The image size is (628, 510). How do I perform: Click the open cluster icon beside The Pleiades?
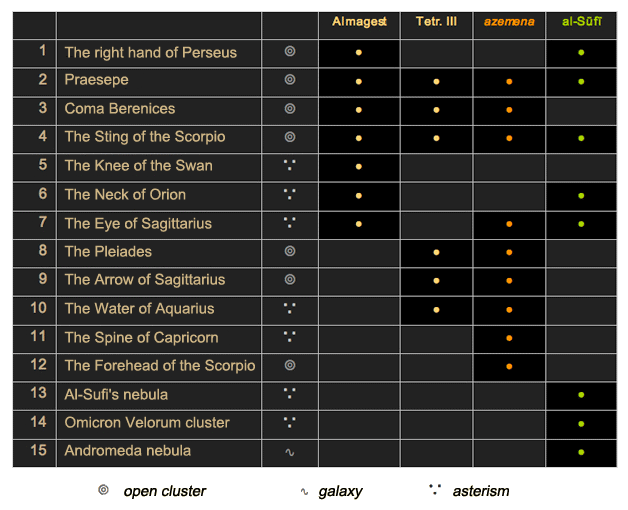tap(290, 251)
